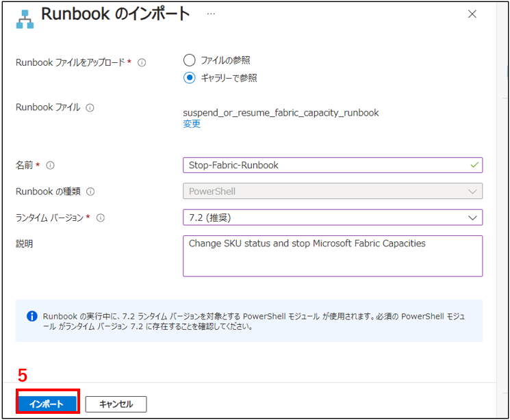Click the 説明 description text area
Image resolution: width=510 pixels, height=420 pixels.
333,256
